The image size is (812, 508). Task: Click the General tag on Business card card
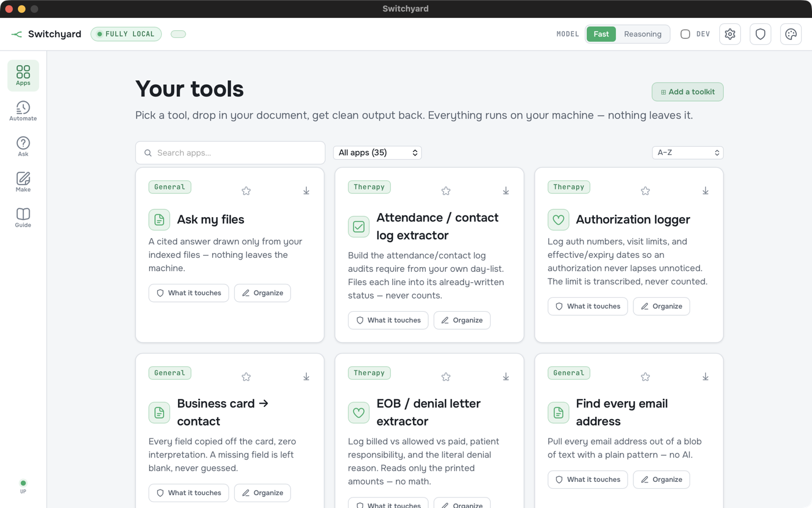[170, 373]
